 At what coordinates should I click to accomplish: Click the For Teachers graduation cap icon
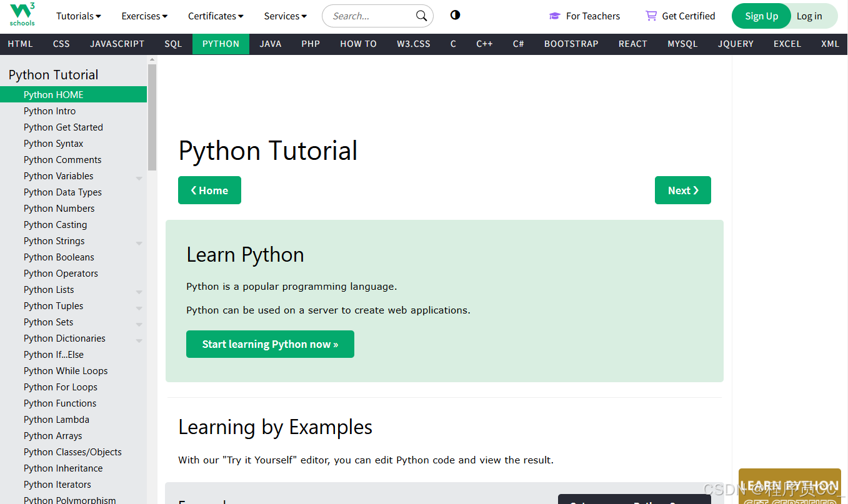[x=554, y=16]
